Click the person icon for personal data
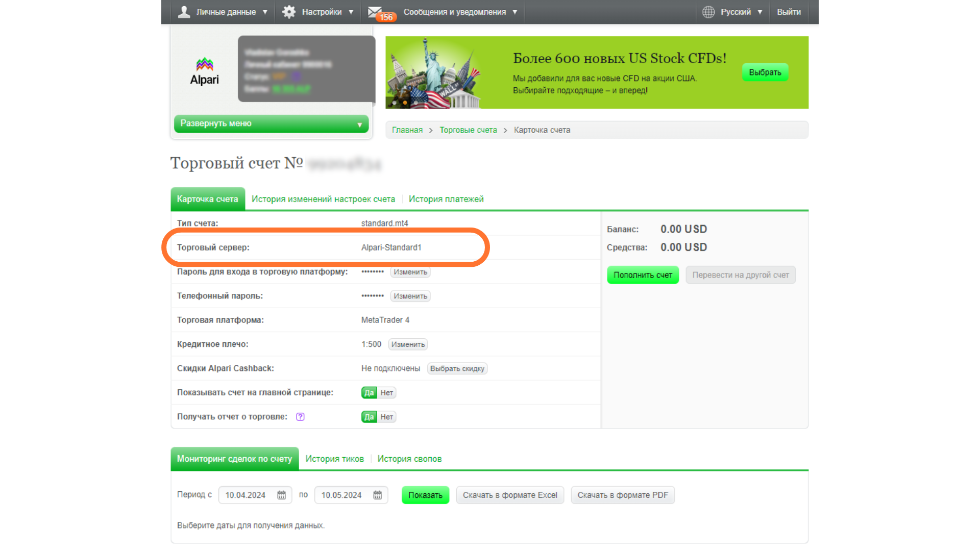980x551 pixels. [184, 12]
